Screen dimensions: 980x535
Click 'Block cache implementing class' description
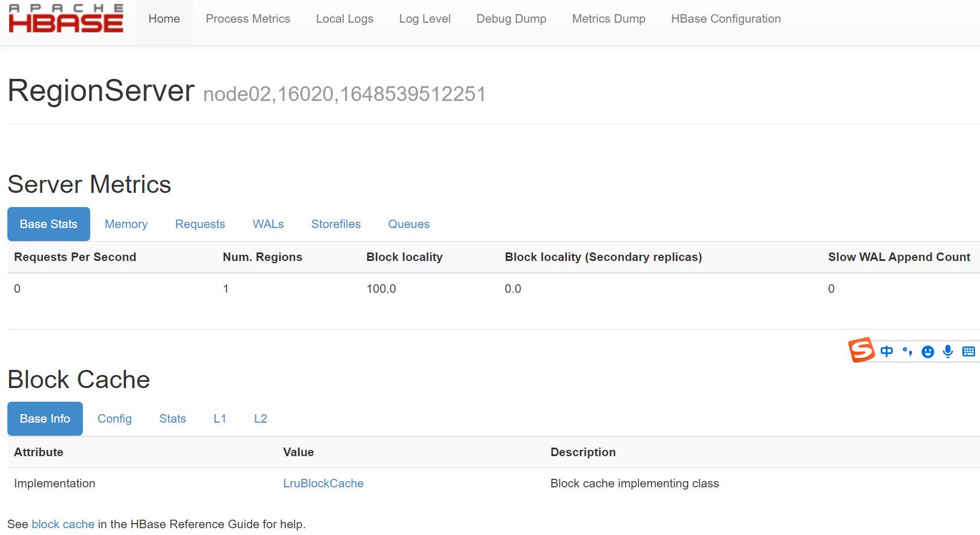point(634,483)
